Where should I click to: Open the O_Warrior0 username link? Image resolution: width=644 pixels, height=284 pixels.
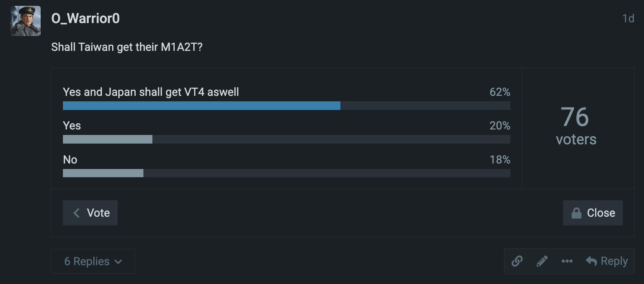pyautogui.click(x=85, y=18)
